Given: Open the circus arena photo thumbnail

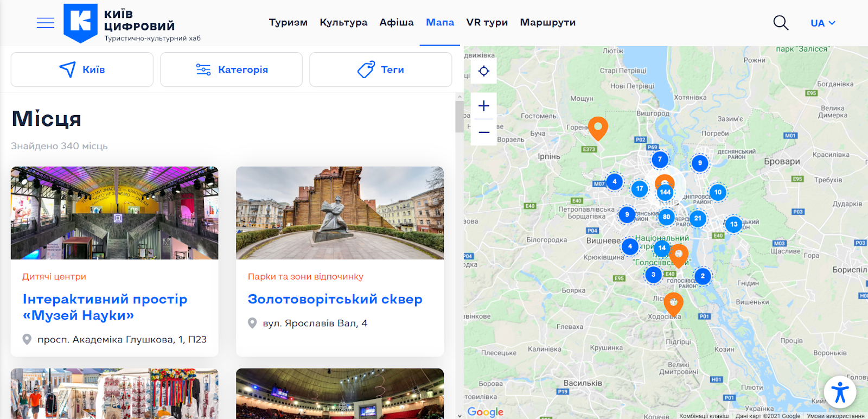Looking at the screenshot, I should coord(340,393).
